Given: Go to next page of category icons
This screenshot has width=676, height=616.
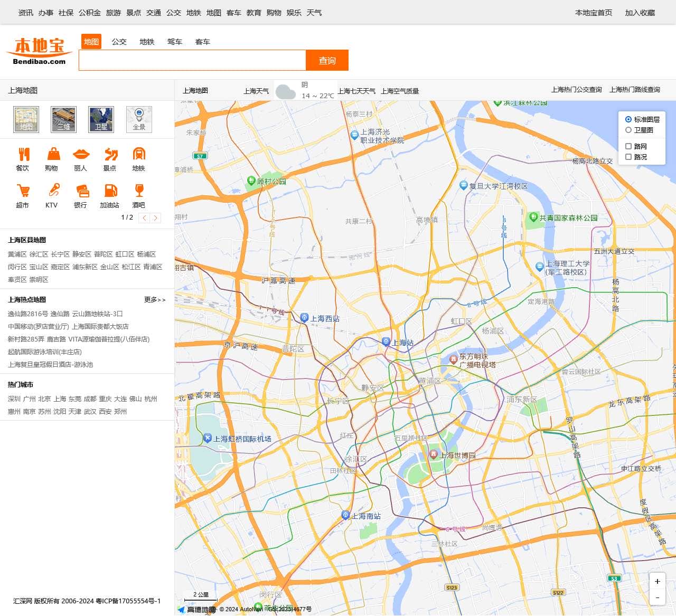Looking at the screenshot, I should pos(155,218).
